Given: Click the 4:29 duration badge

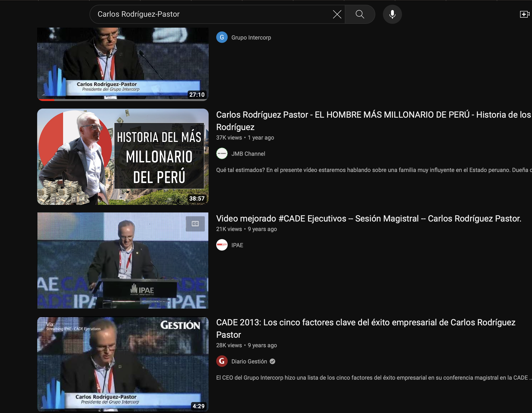Looking at the screenshot, I should pos(199,406).
